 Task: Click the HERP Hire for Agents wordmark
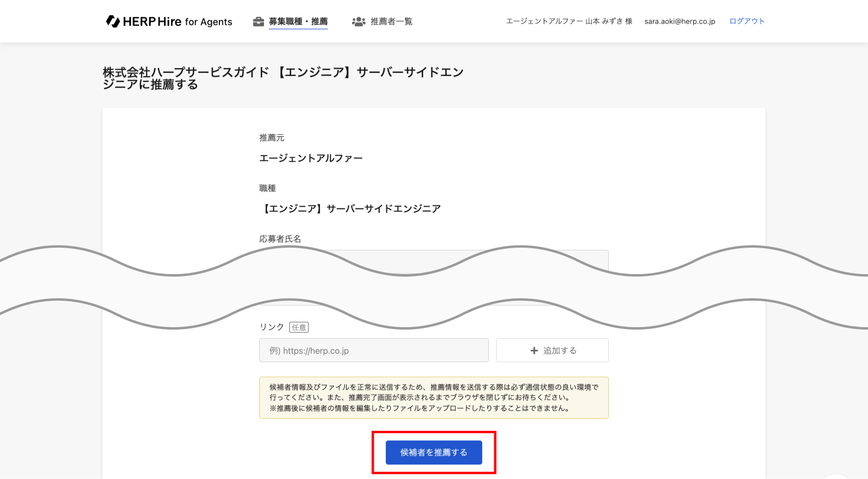point(177,22)
